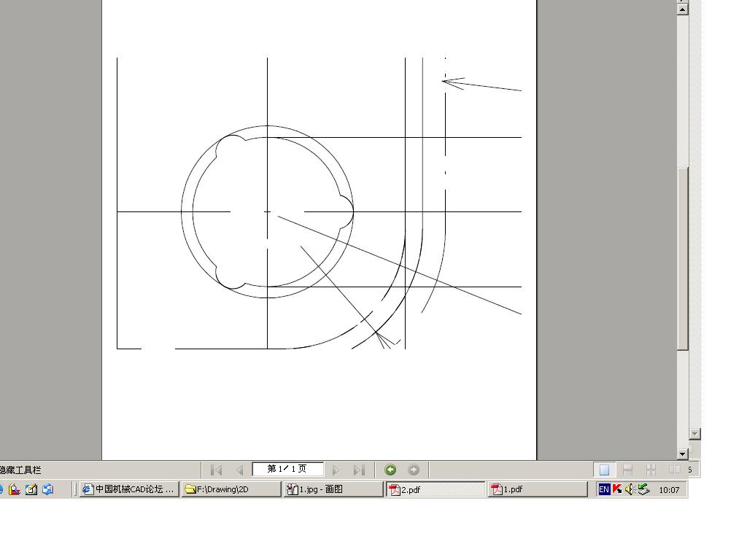Click the page-down arrow above the bottom scroll arrow
Image resolution: width=747 pixels, height=560 pixels.
(x=694, y=433)
